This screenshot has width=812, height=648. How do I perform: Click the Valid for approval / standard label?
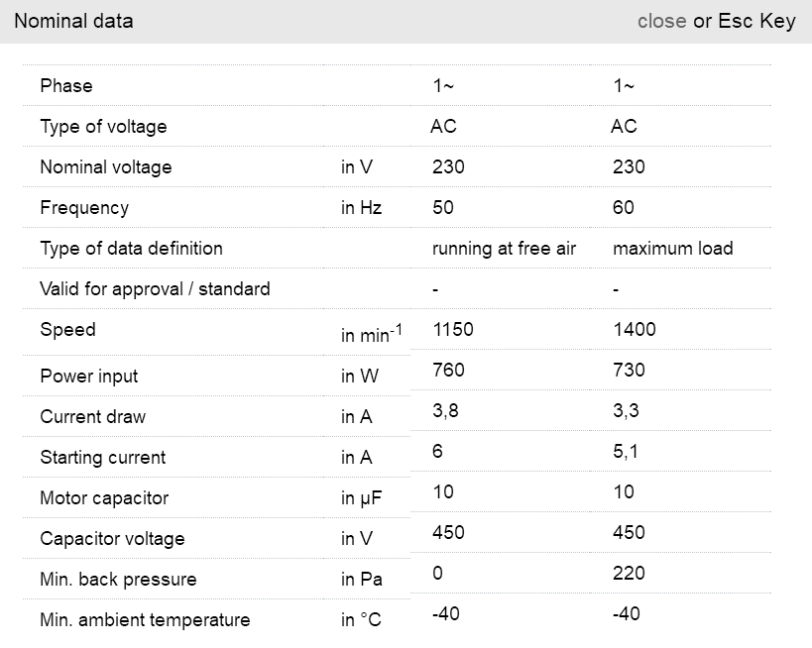[155, 289]
